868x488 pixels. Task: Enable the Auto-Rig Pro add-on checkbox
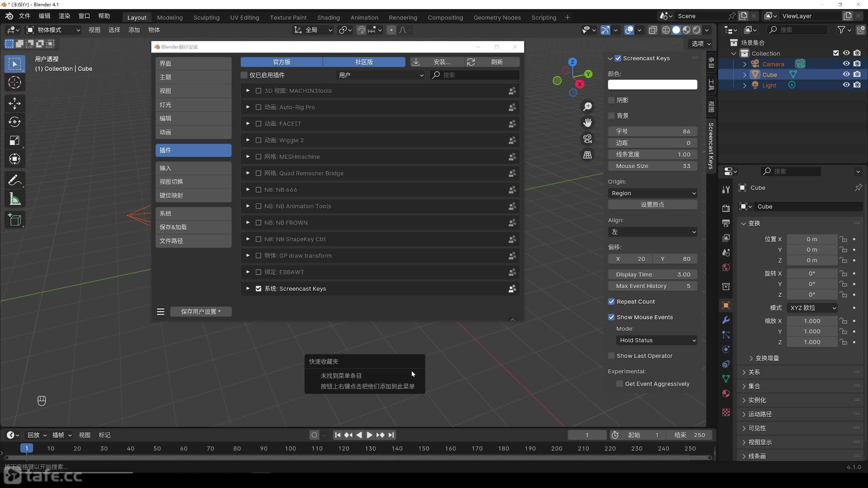pyautogui.click(x=258, y=107)
